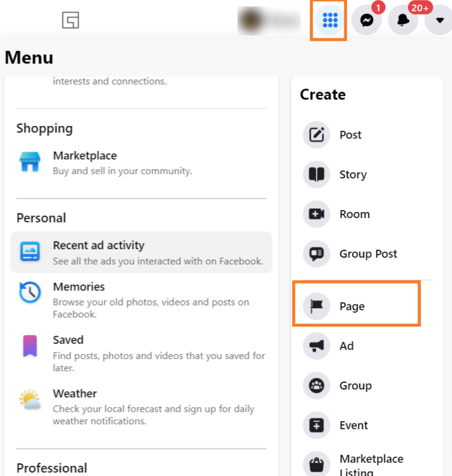Image resolution: width=452 pixels, height=476 pixels.
Task: Click the blurred profile thumbnail
Action: coord(269,20)
